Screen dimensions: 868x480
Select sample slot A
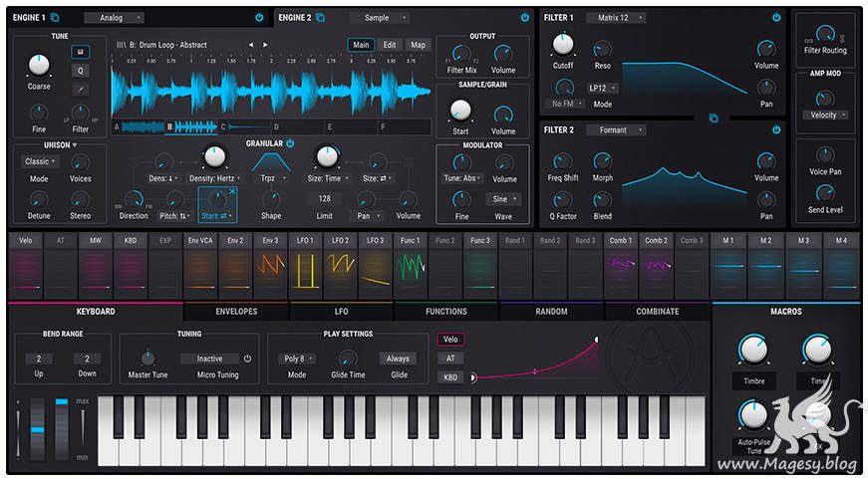138,126
